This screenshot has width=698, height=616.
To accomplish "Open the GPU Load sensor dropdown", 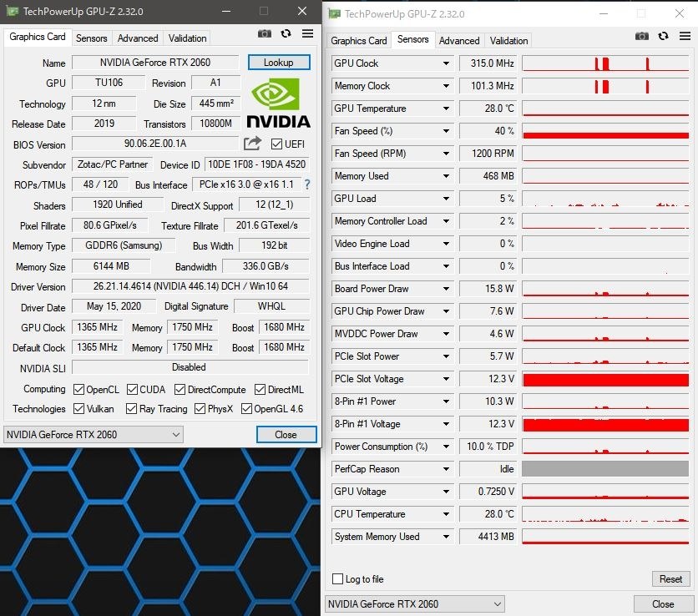I will click(x=446, y=199).
